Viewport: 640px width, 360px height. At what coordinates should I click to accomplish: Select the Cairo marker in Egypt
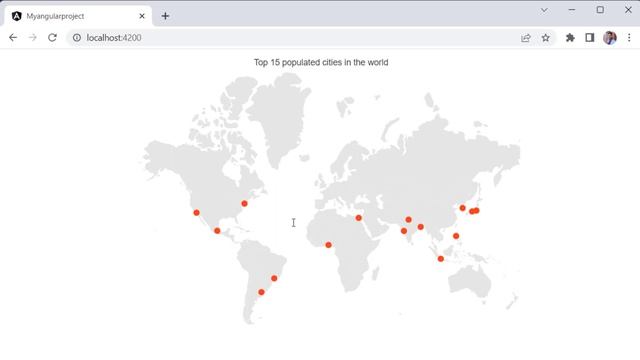pos(358,218)
